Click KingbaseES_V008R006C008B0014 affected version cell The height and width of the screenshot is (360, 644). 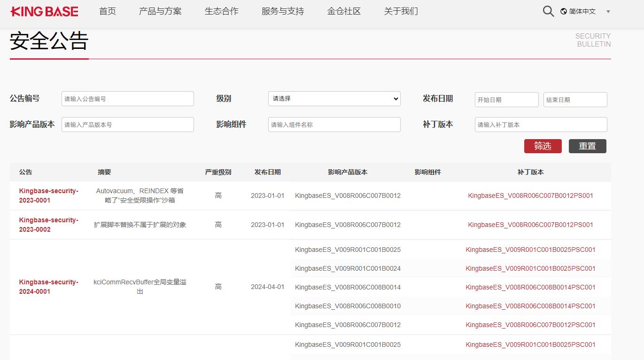pos(348,287)
